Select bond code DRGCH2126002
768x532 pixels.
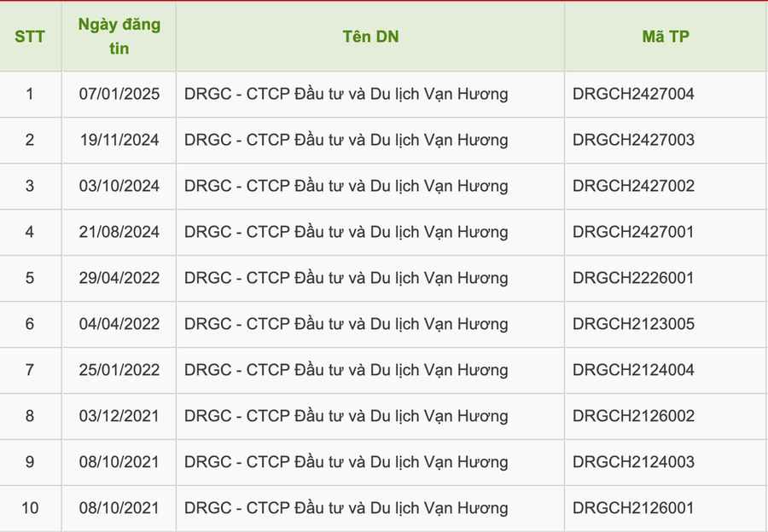633,416
